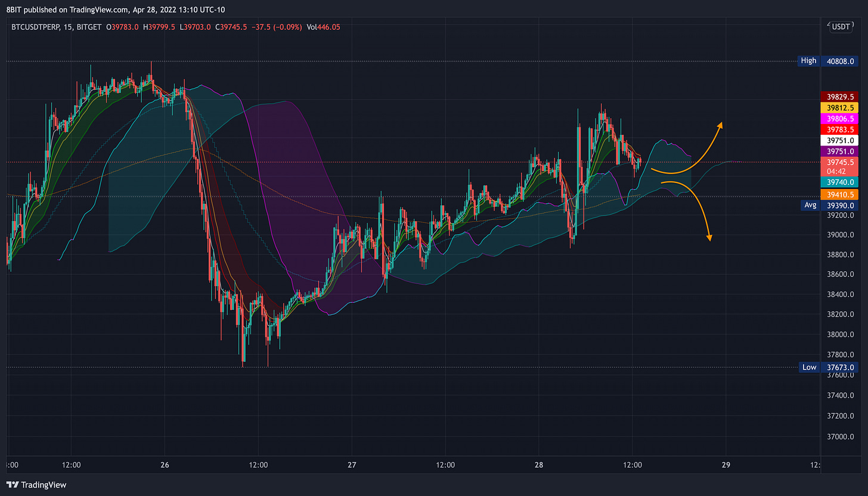Click the Low line tag

coord(808,367)
